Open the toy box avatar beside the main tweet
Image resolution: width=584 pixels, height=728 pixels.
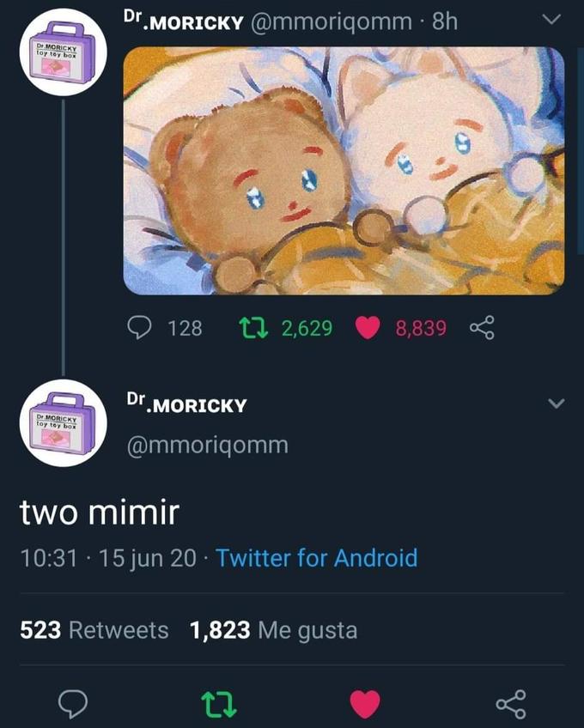[x=63, y=423]
